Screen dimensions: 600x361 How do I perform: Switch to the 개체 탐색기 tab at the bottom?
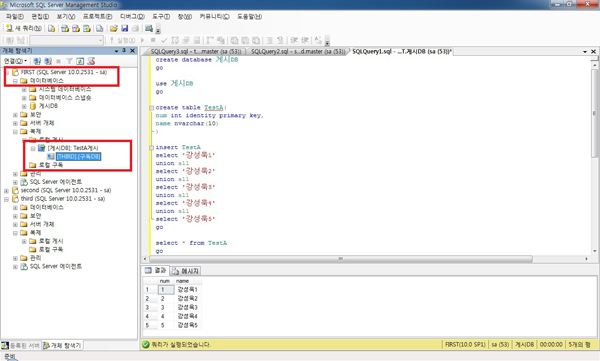[62, 345]
